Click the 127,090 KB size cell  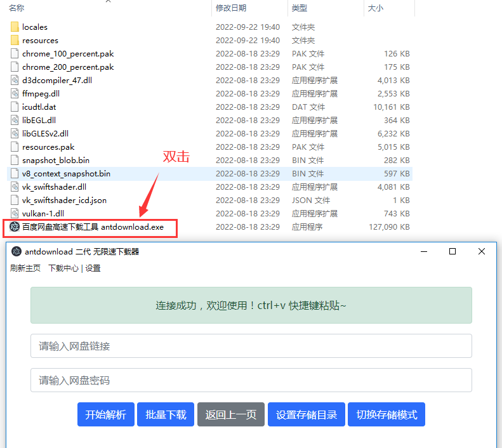(389, 227)
